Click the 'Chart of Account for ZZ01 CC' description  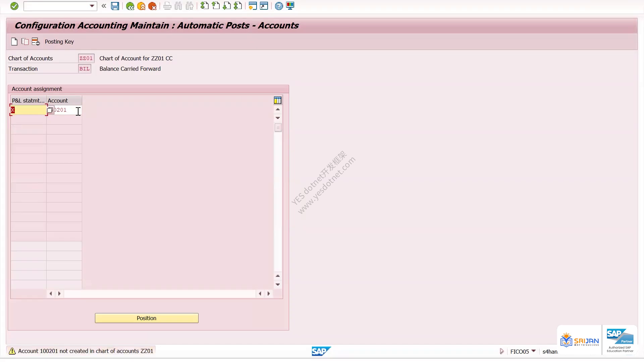(136, 58)
